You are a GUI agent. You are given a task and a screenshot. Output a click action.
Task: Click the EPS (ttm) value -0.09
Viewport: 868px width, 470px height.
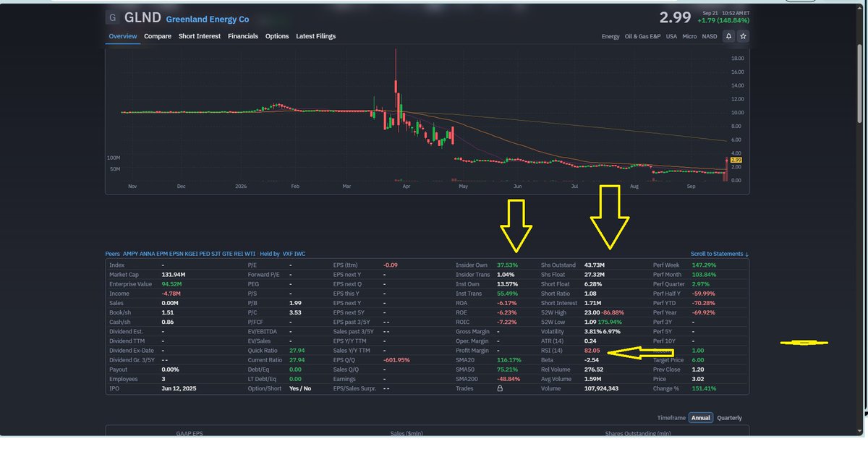click(391, 265)
